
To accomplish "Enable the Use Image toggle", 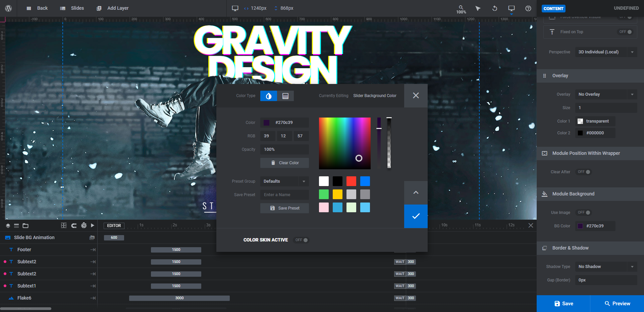I will click(584, 213).
